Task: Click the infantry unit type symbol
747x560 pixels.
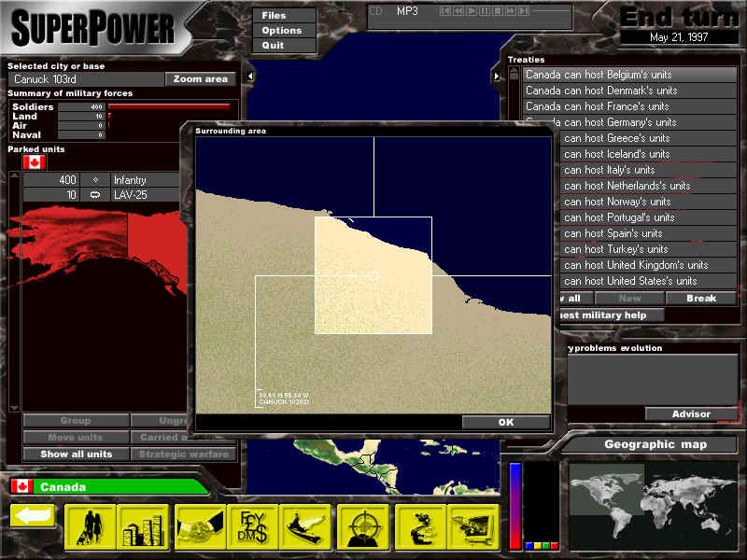Action: tap(95, 180)
